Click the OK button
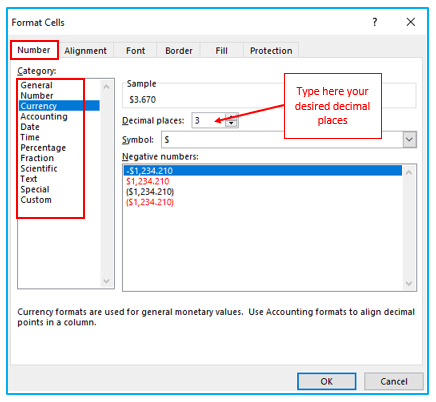This screenshot has width=436, height=402. (x=326, y=381)
